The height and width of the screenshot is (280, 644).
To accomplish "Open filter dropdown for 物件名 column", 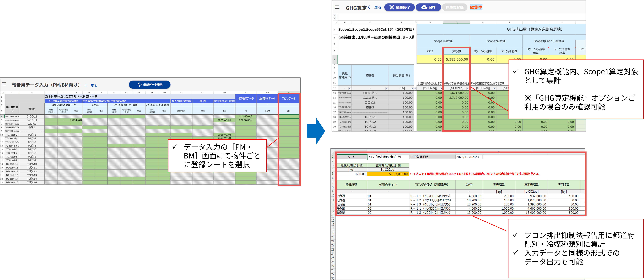I will [x=386, y=88].
